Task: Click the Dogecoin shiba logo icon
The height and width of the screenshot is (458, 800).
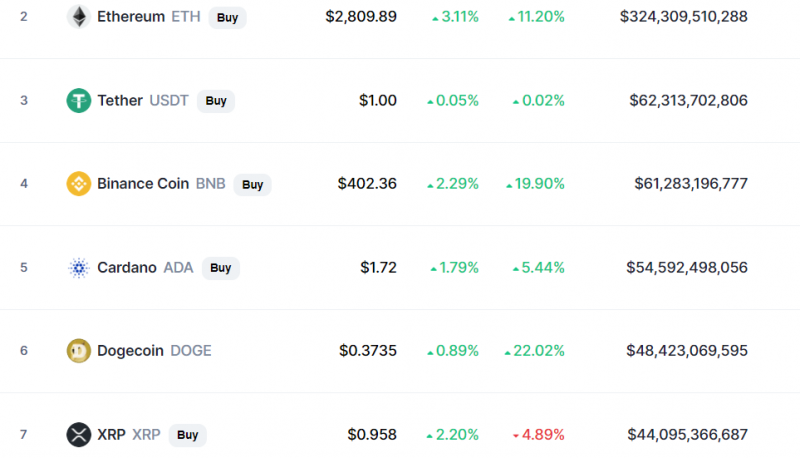Action: [79, 351]
